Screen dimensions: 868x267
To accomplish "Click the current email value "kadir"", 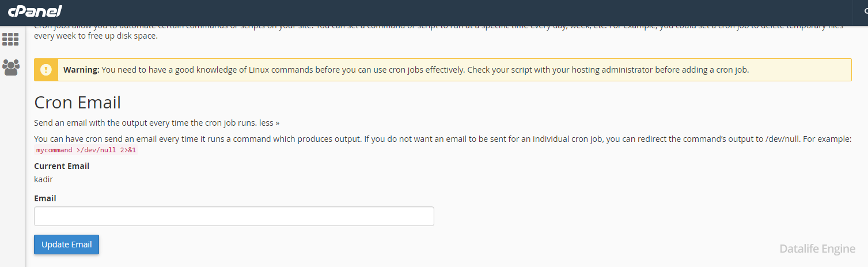I will pyautogui.click(x=44, y=179).
